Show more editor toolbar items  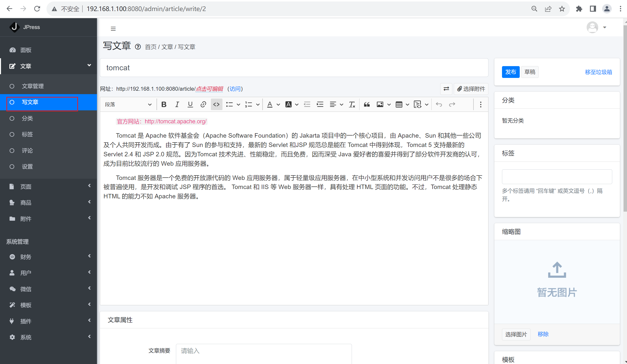pyautogui.click(x=481, y=105)
